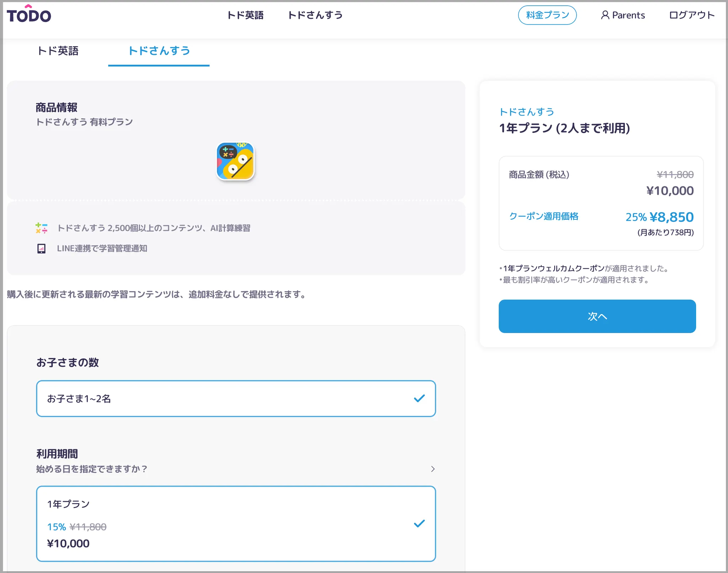Click checkmark on 1年プラン option

[419, 524]
